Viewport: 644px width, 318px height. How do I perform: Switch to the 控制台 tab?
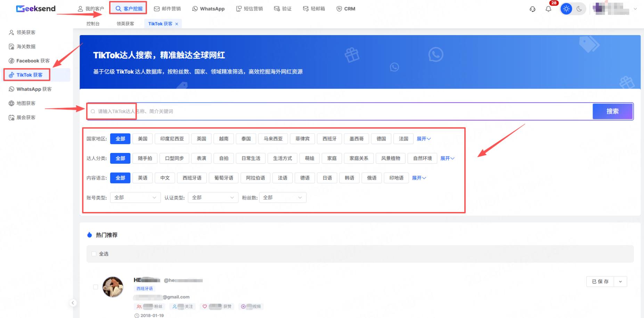coord(93,24)
